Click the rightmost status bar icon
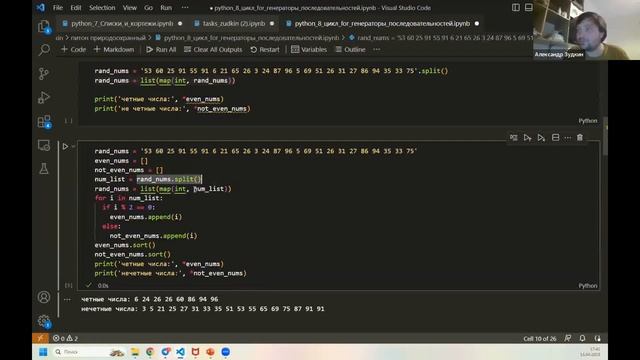This screenshot has height=360, width=640. tap(598, 338)
